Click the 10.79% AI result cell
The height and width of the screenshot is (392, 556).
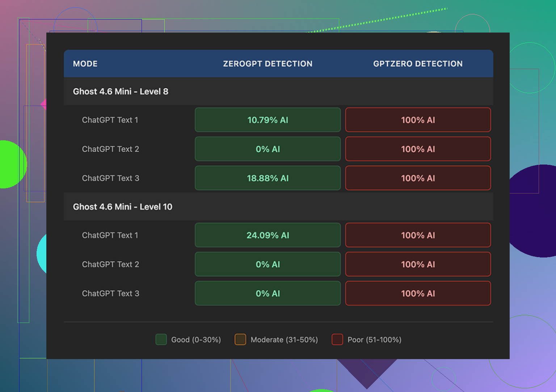point(268,120)
